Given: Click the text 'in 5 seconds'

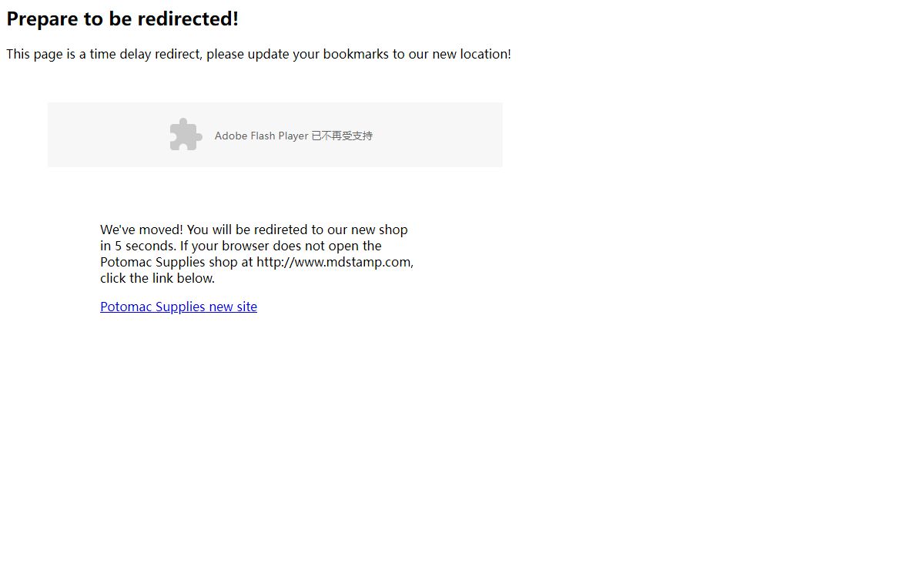Looking at the screenshot, I should [x=137, y=246].
